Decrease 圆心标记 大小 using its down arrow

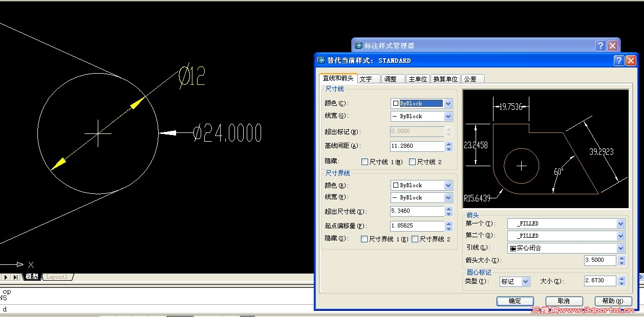(x=622, y=283)
